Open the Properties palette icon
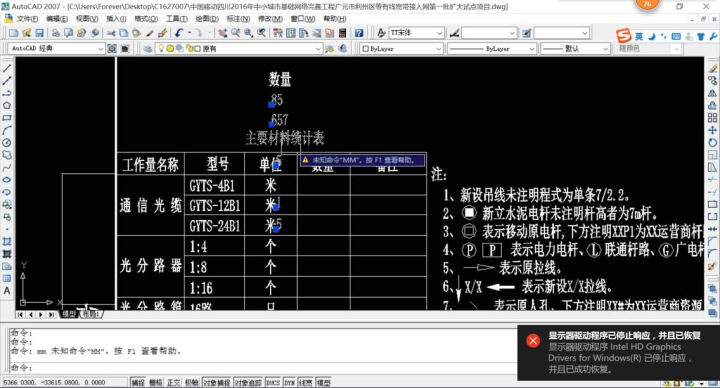 [x=278, y=33]
